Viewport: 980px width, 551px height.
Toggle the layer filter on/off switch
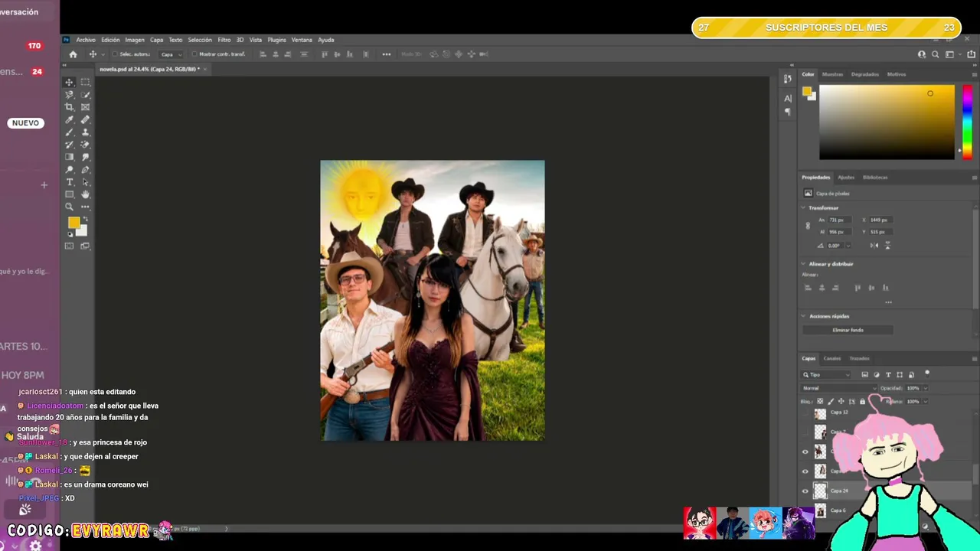[927, 373]
